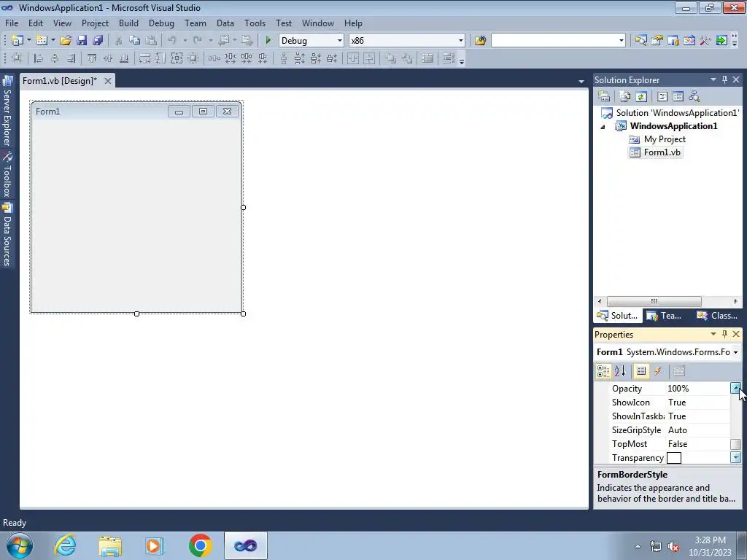Click the Properties scroll up arrow

[735, 388]
